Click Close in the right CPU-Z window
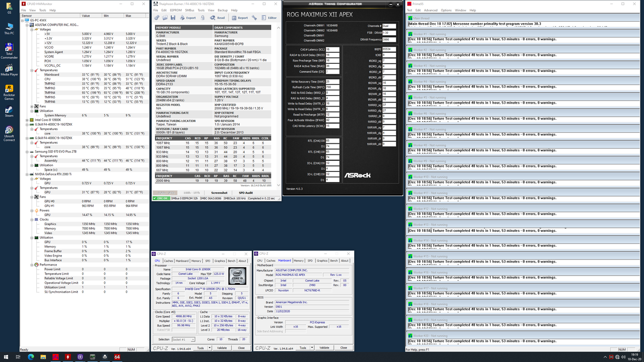This screenshot has width=644, height=362. click(x=343, y=347)
